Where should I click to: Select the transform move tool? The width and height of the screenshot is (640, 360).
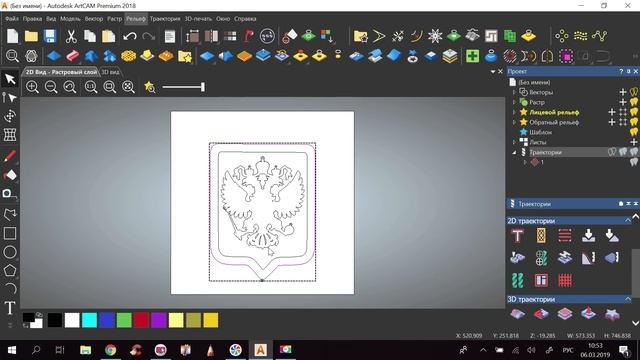click(10, 116)
